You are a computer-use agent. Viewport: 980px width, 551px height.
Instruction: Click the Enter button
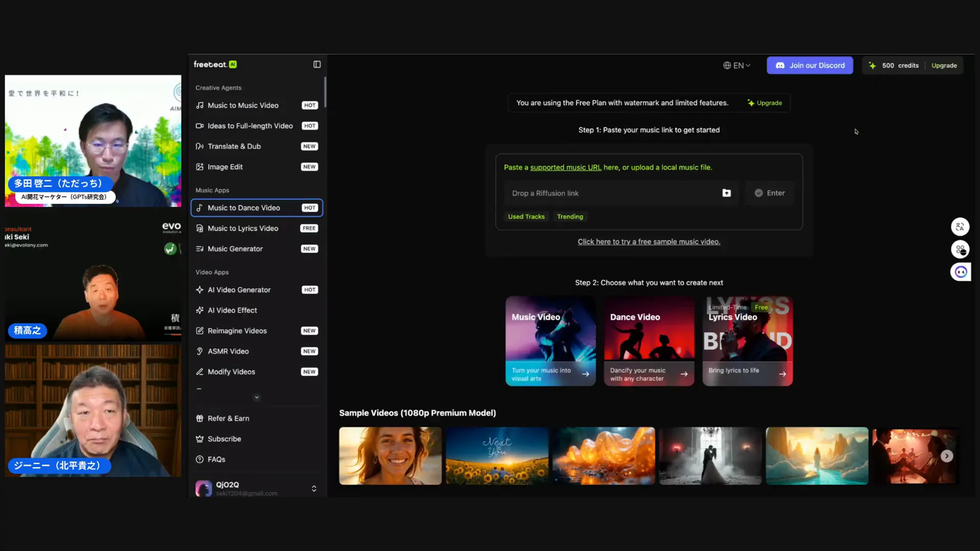(770, 193)
